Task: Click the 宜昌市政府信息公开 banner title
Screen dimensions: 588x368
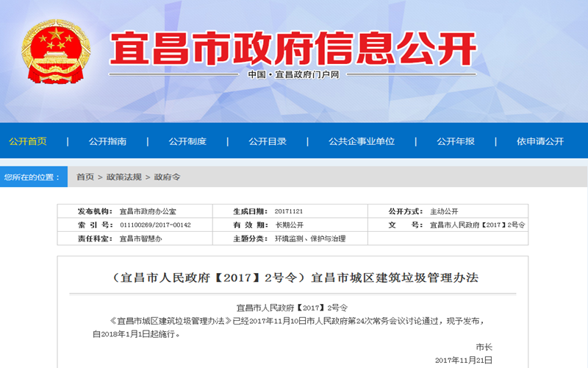Action: (x=293, y=49)
